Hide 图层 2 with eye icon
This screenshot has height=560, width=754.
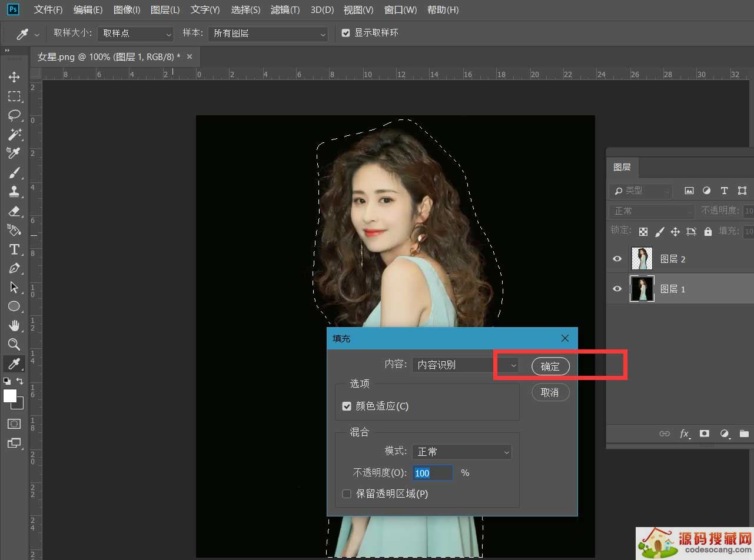(617, 259)
